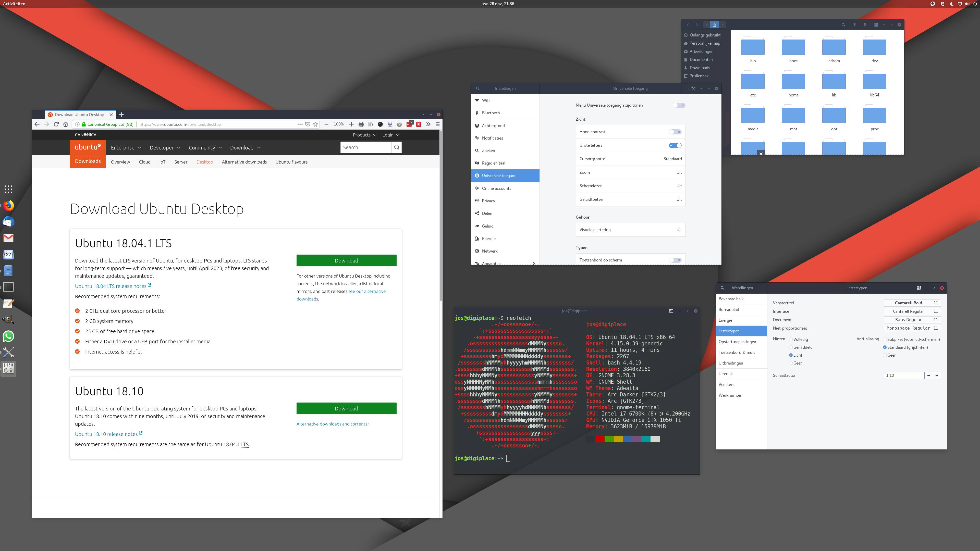Click search magnifier on Ubuntu site
Image resolution: width=980 pixels, height=551 pixels.
coord(397,147)
